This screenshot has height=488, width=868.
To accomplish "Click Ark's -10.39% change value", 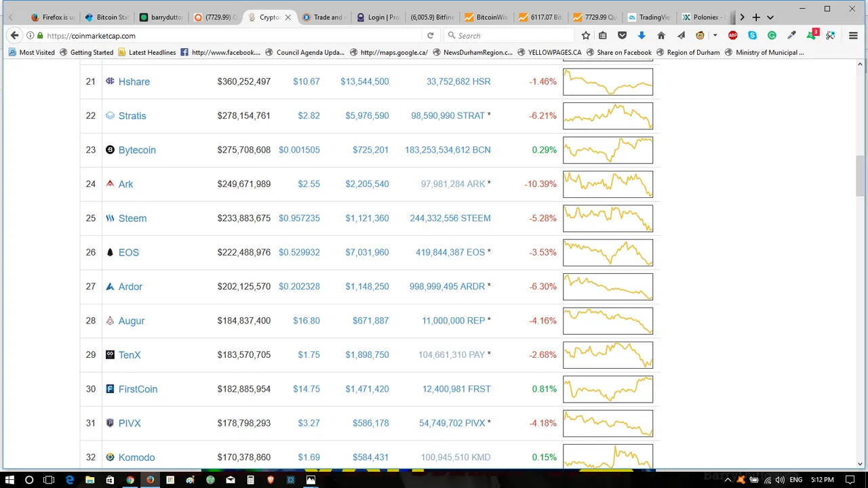I will point(540,184).
